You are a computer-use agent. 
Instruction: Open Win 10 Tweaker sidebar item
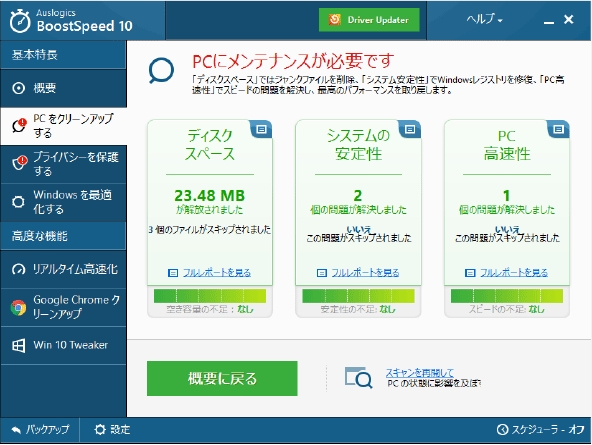[63, 345]
